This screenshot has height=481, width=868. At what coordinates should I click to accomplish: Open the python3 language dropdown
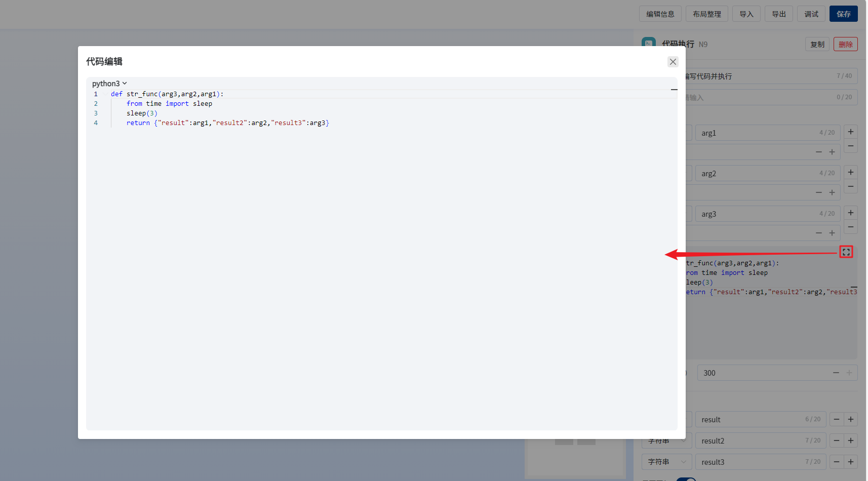(109, 84)
